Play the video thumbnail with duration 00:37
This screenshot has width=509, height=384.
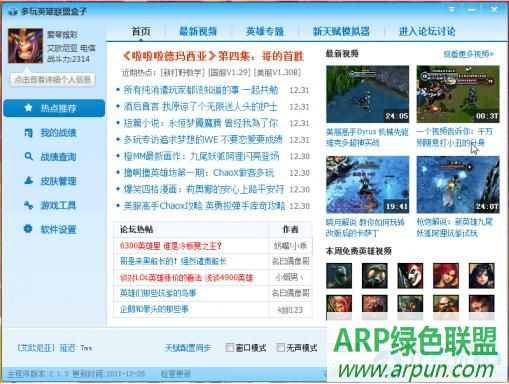coord(458,94)
